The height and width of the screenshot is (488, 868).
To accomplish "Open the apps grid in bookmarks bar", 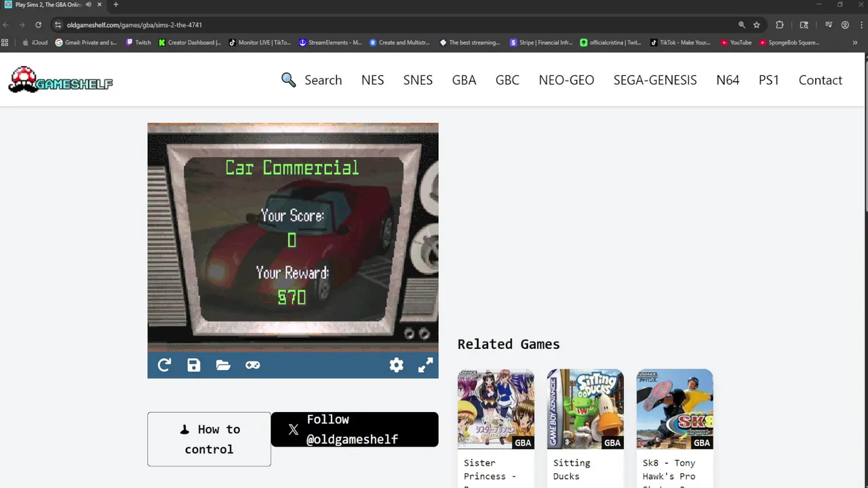I will tap(5, 43).
